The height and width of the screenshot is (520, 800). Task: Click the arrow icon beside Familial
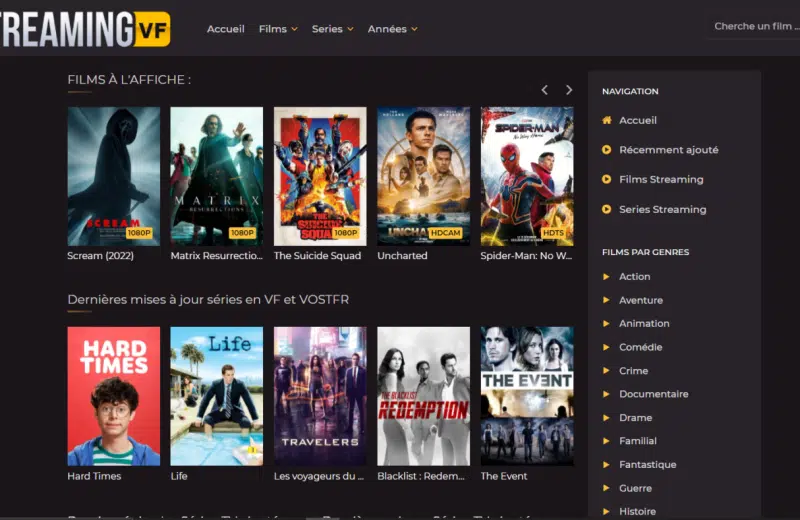[x=606, y=441]
